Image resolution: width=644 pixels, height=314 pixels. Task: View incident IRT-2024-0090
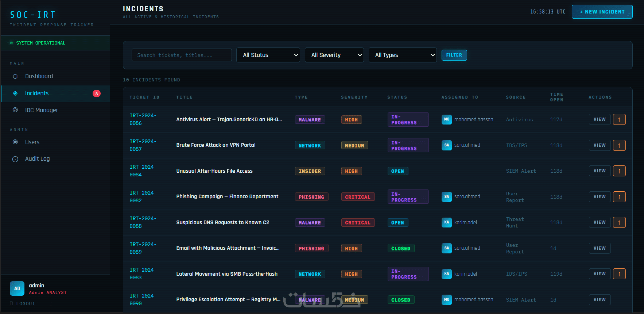[600, 300]
